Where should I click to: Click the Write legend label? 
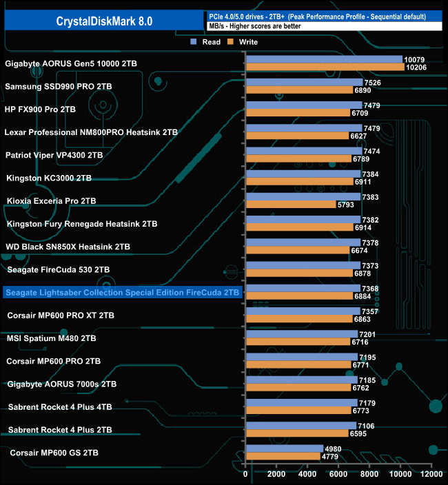pos(248,42)
